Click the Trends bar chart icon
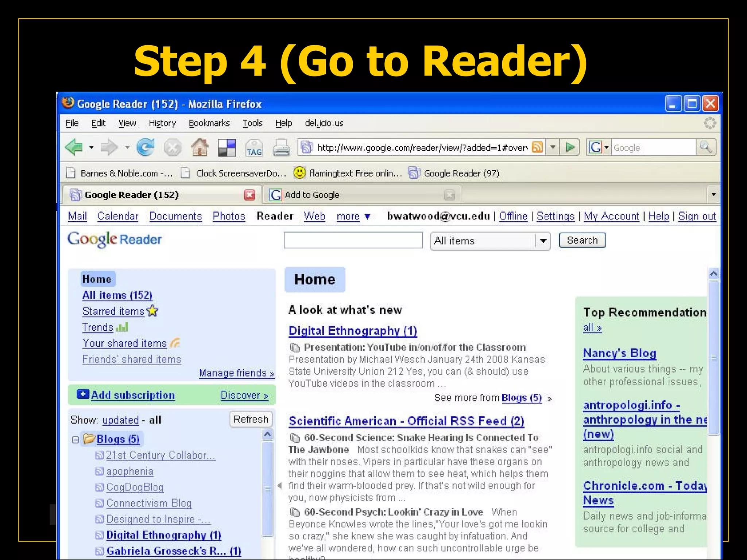 (122, 327)
